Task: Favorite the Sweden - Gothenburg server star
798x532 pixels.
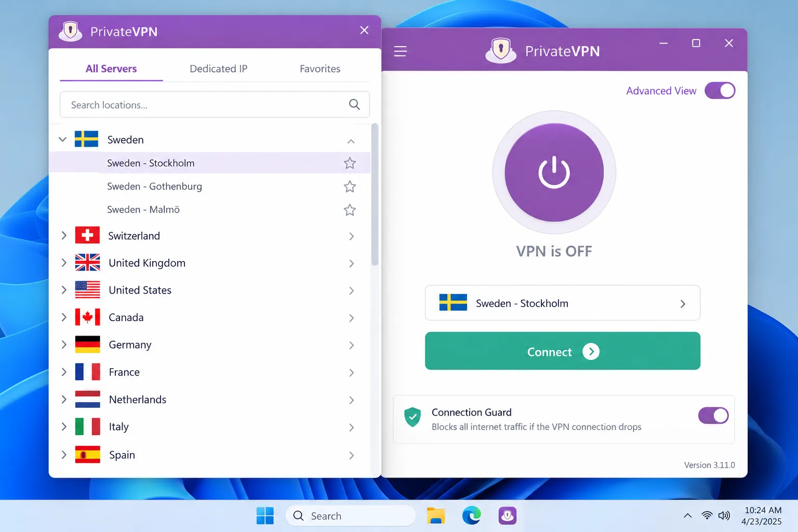Action: click(x=350, y=187)
